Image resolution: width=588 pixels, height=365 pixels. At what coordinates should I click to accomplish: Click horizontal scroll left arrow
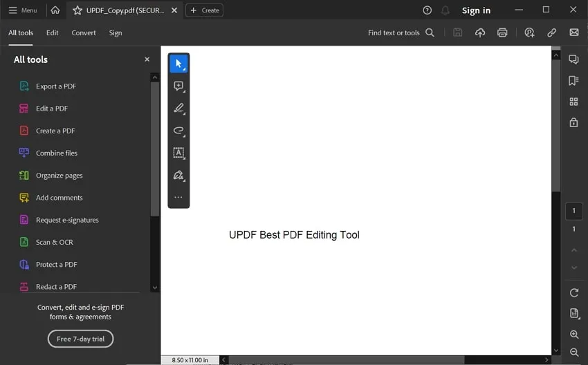click(224, 359)
